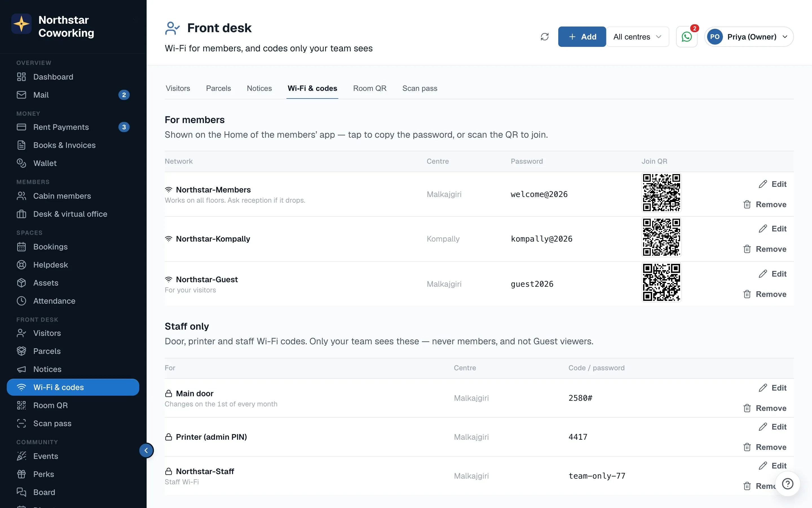Open Events in the sidebar
This screenshot has width=812, height=508.
point(73,456)
